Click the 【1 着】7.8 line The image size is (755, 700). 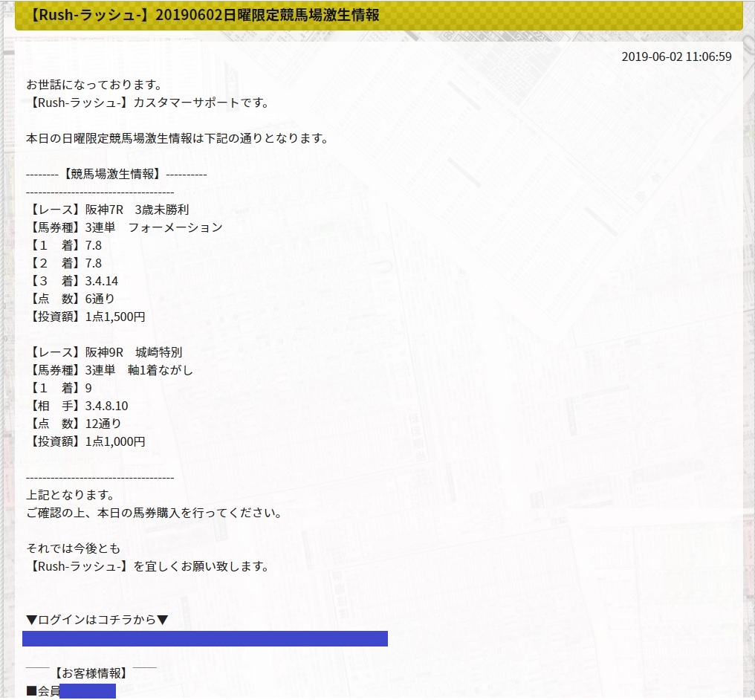pos(65,245)
